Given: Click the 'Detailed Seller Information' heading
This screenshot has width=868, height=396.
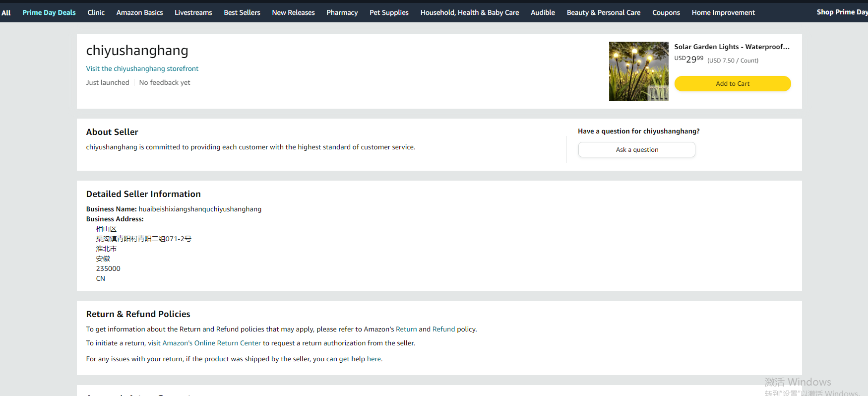Looking at the screenshot, I should coord(143,194).
